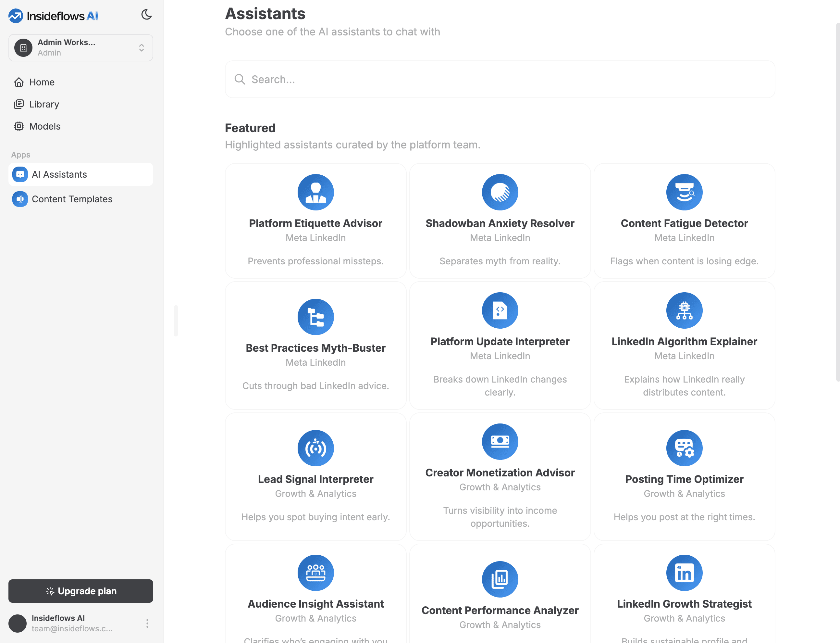
Task: Open Models from sidebar
Action: (45, 126)
